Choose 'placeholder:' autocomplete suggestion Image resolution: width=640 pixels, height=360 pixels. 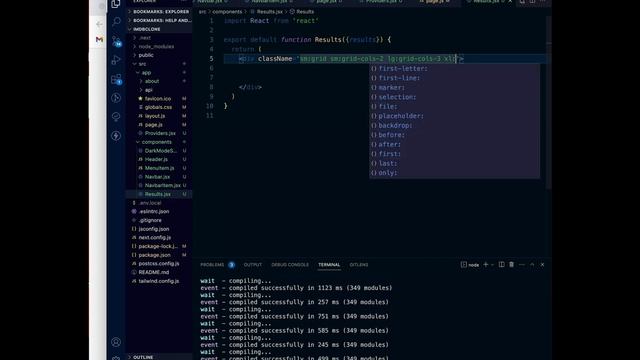(x=454, y=116)
